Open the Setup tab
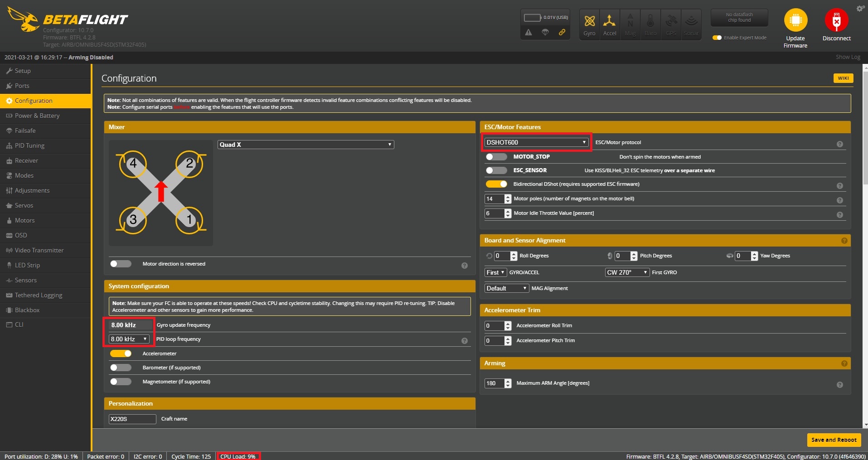This screenshot has width=868, height=460. point(45,71)
